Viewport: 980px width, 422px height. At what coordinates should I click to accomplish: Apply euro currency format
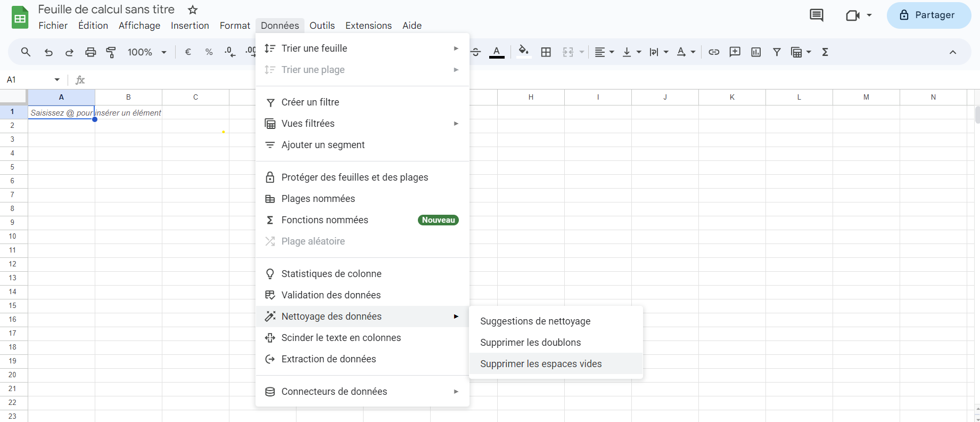tap(188, 52)
